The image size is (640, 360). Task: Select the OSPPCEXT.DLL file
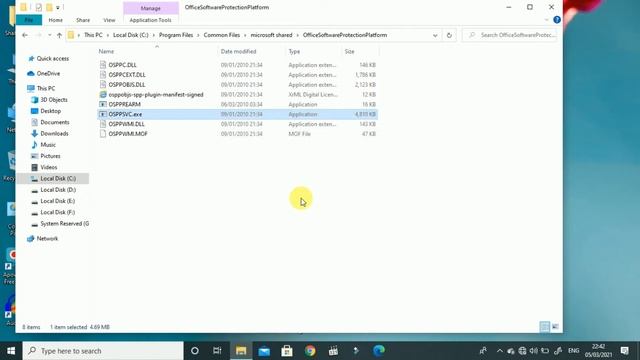pyautogui.click(x=127, y=75)
